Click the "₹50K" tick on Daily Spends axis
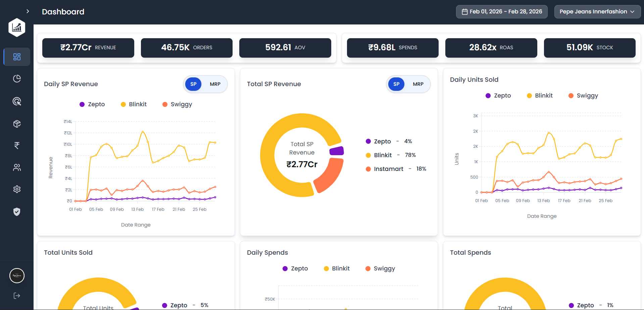Image resolution: width=644 pixels, height=310 pixels. tap(270, 299)
